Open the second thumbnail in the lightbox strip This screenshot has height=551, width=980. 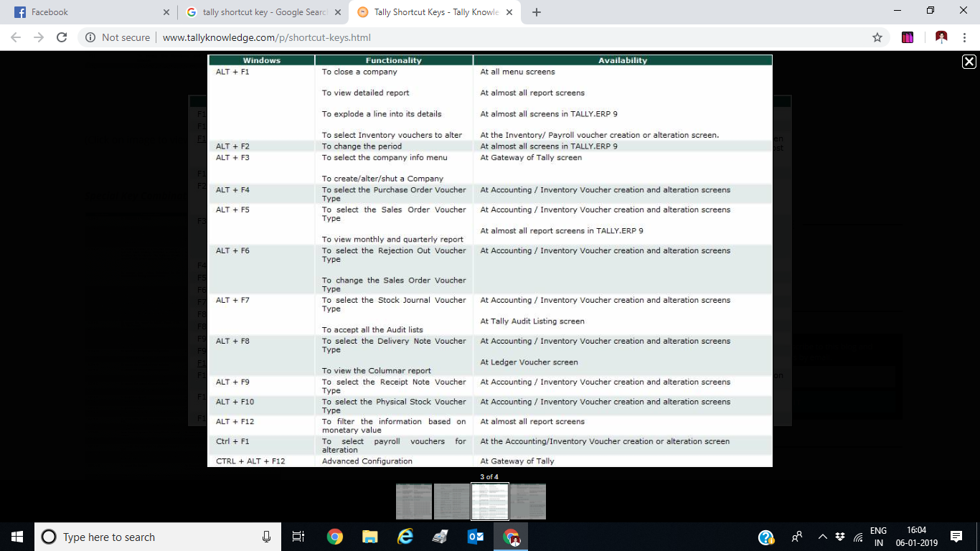pyautogui.click(x=452, y=501)
